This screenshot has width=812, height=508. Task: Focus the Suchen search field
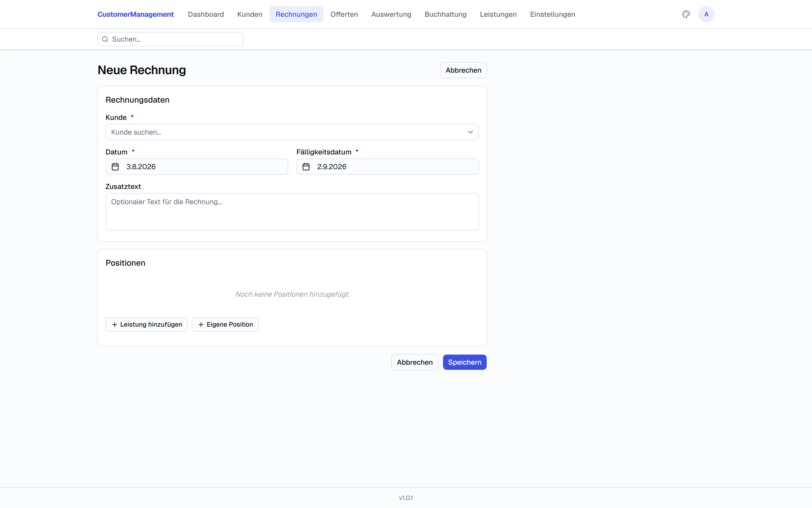pyautogui.click(x=171, y=39)
